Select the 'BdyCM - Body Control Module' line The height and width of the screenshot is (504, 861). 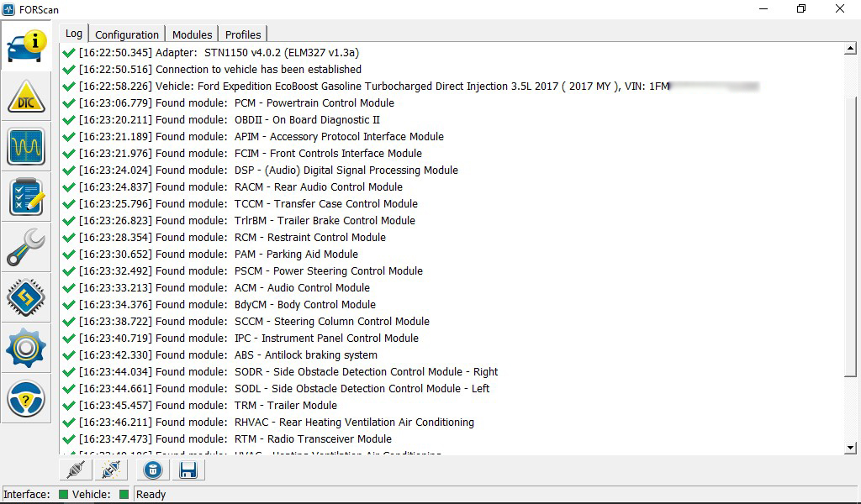coord(219,305)
